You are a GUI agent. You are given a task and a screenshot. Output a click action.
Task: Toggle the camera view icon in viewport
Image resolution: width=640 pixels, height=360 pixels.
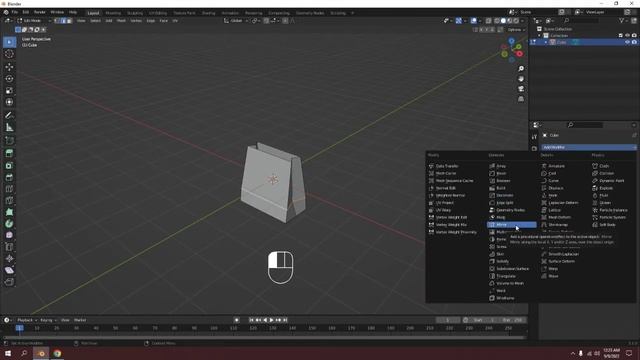(521, 89)
